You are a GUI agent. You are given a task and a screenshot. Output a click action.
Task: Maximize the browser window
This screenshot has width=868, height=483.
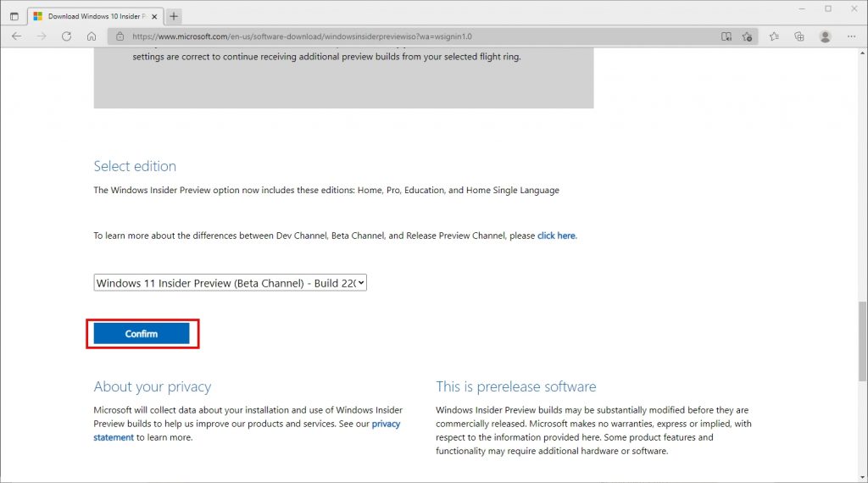point(828,8)
